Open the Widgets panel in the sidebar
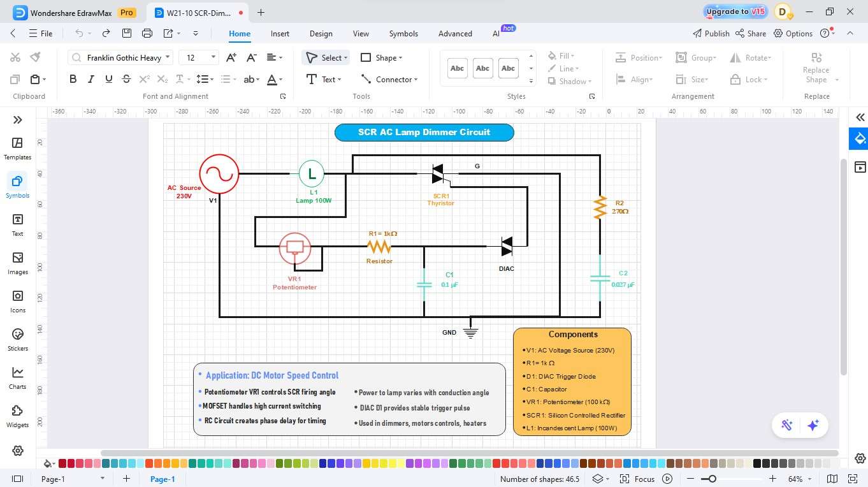The image size is (868, 487). click(17, 416)
